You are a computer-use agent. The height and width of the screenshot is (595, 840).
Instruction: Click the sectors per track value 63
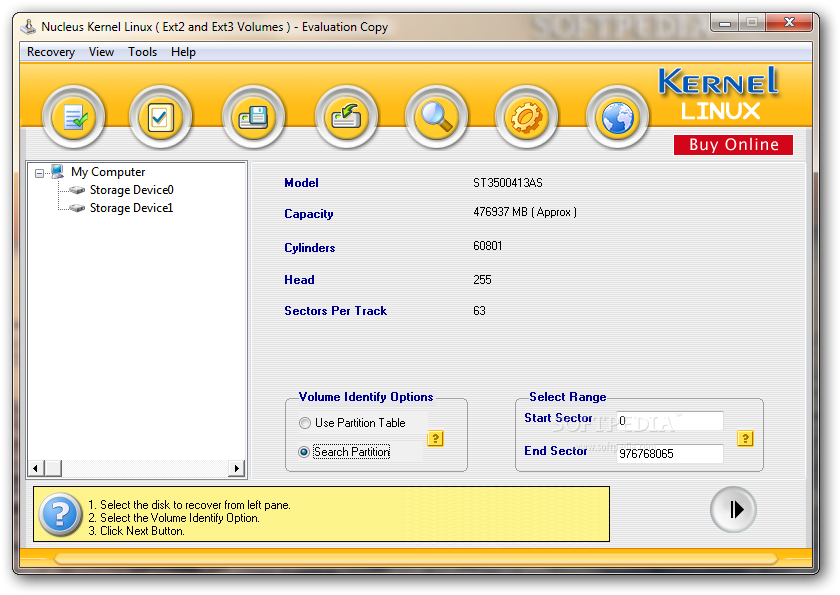pyautogui.click(x=479, y=311)
